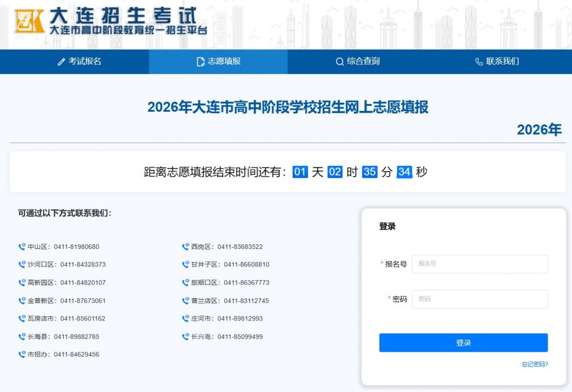This screenshot has width=572, height=392.
Task: Focus the 报名号 input field
Action: coord(480,264)
